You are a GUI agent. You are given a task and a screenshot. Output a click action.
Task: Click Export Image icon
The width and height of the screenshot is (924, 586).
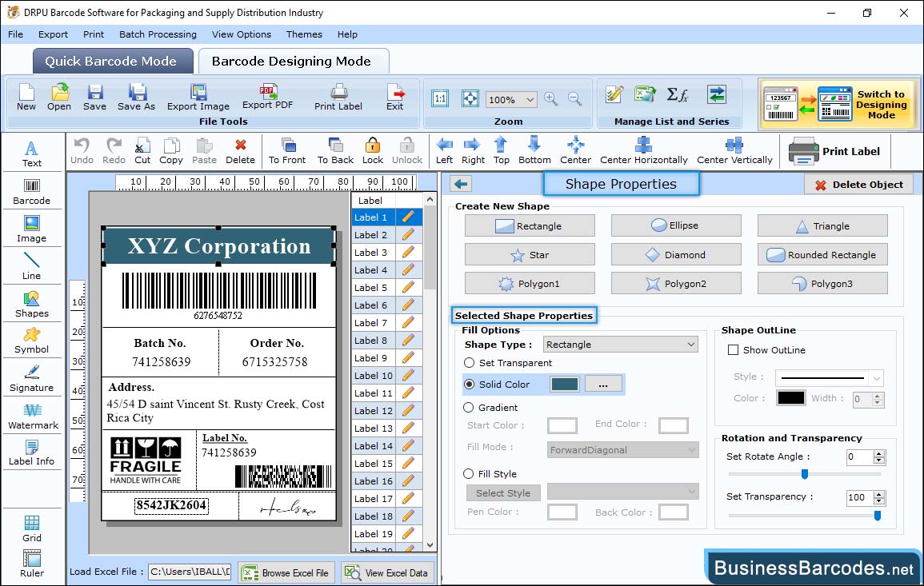pyautogui.click(x=198, y=93)
